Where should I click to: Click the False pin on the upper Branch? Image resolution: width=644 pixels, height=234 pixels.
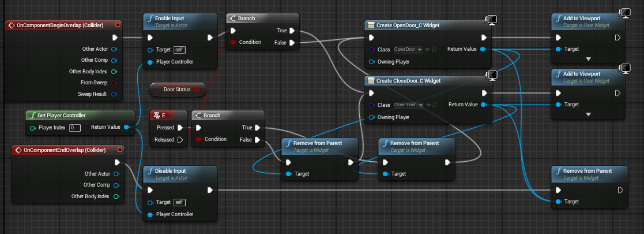coord(292,42)
